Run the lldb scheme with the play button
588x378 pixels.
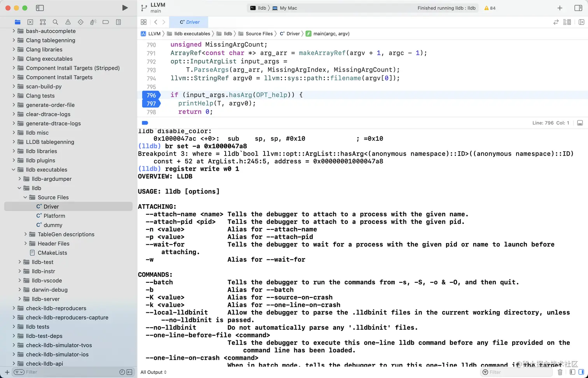point(125,8)
